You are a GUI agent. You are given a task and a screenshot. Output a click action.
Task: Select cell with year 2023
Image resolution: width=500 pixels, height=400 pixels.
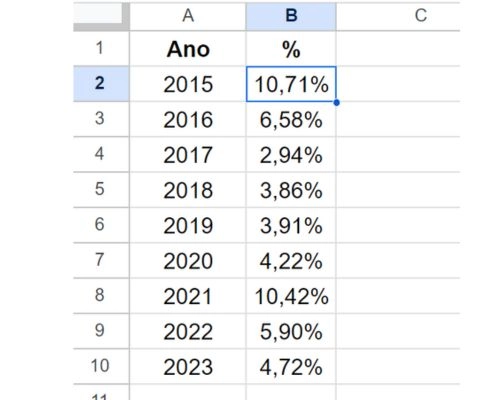pos(188,367)
